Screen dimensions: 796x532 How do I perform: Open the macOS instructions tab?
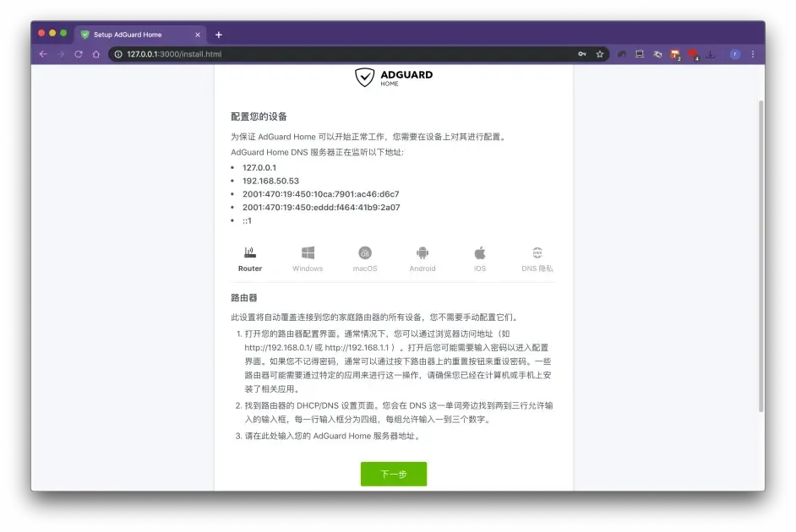(x=365, y=253)
